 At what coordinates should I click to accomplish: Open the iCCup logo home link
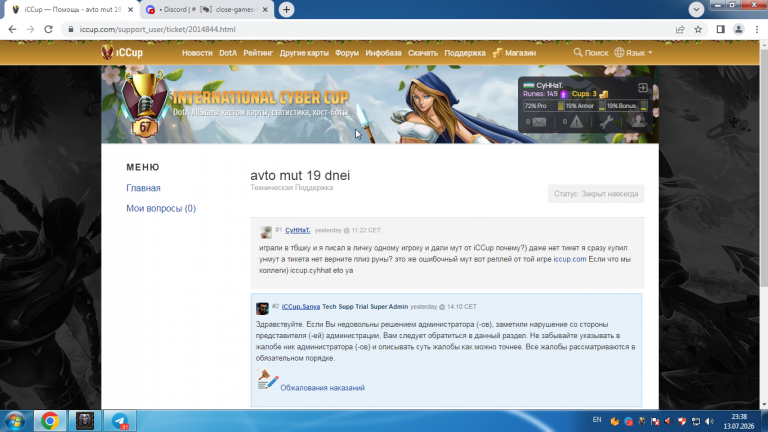point(122,52)
